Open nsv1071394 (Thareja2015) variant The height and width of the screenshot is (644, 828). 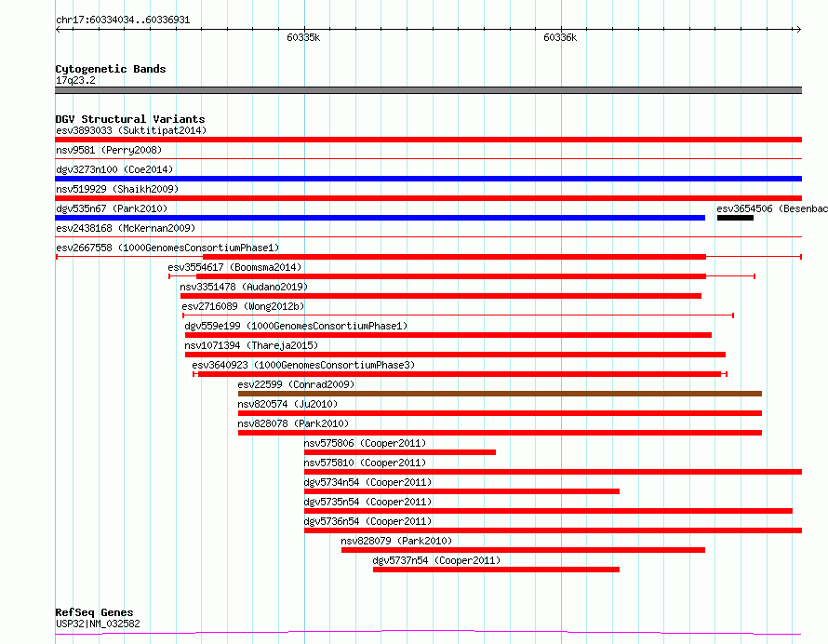coord(251,345)
